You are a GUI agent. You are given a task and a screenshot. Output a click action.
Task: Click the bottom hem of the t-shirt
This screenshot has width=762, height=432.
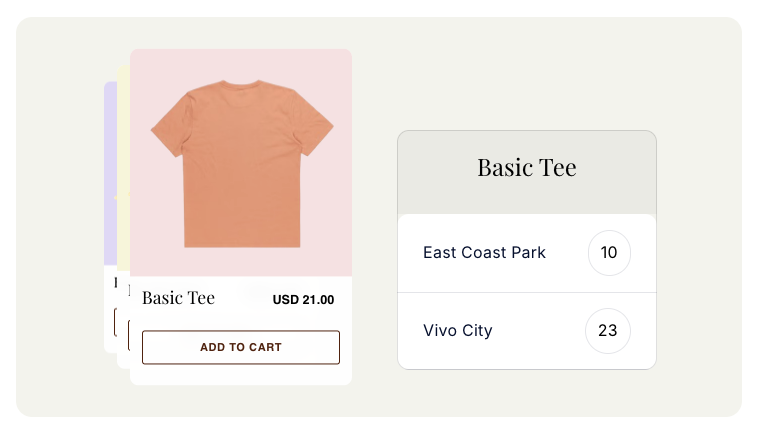click(241, 242)
